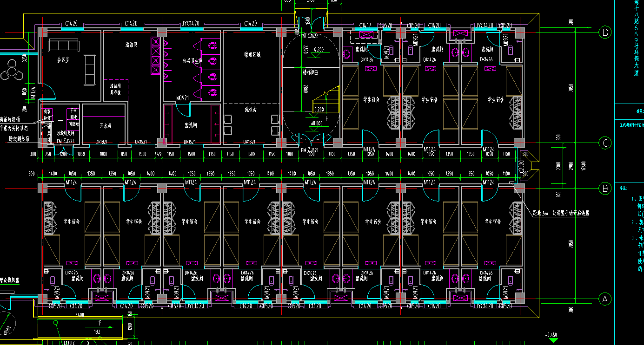The height and width of the screenshot is (345, 644).
Task: Click the 上 stair direction label
Action: click(x=326, y=118)
